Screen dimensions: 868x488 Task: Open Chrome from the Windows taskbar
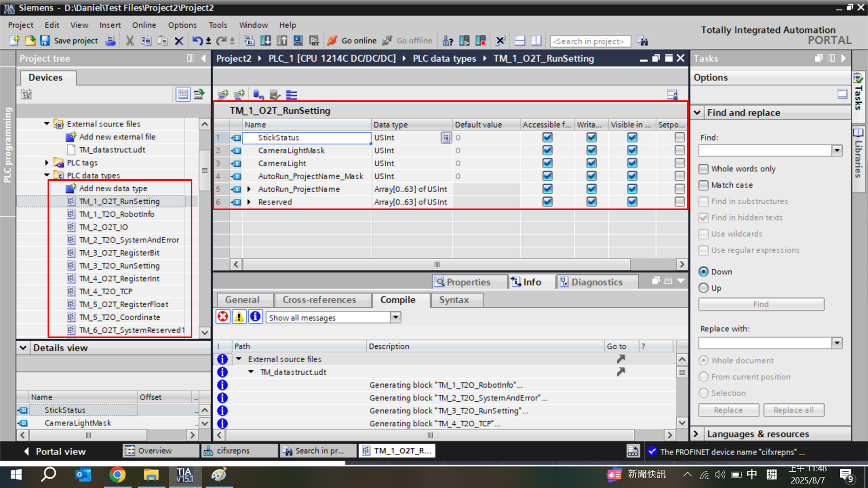pos(118,474)
